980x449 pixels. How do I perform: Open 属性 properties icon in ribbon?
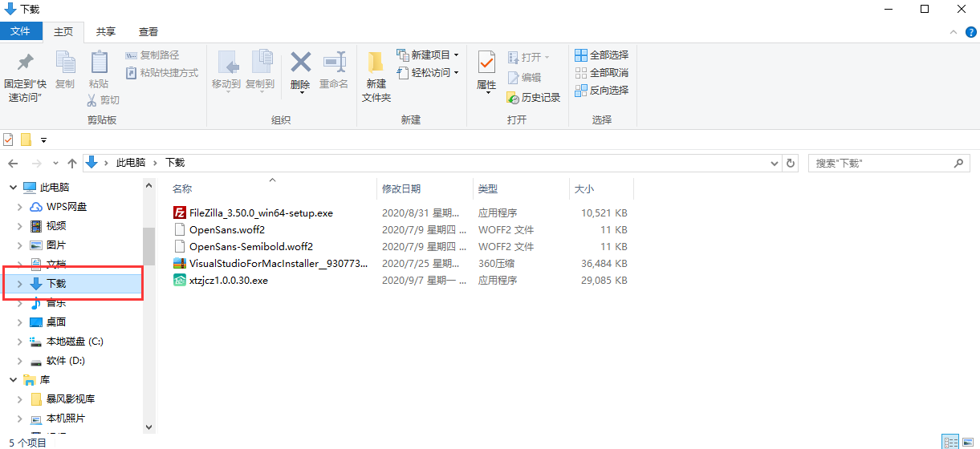(486, 63)
